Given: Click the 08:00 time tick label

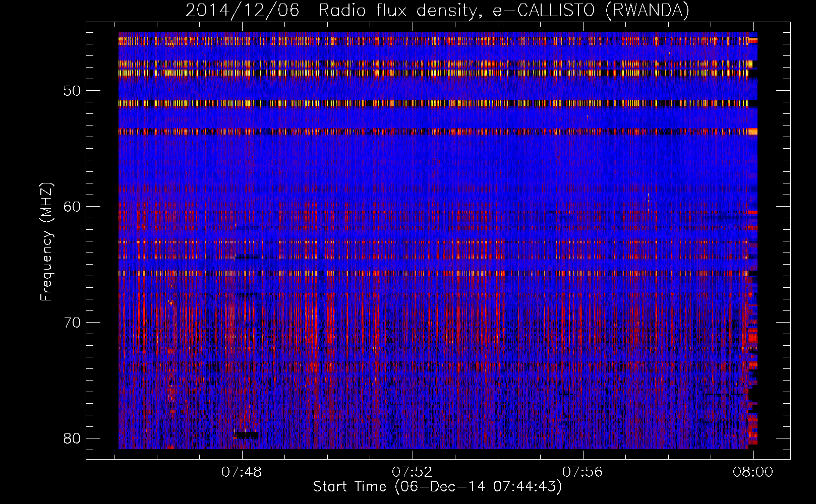Looking at the screenshot, I should click(x=753, y=472).
